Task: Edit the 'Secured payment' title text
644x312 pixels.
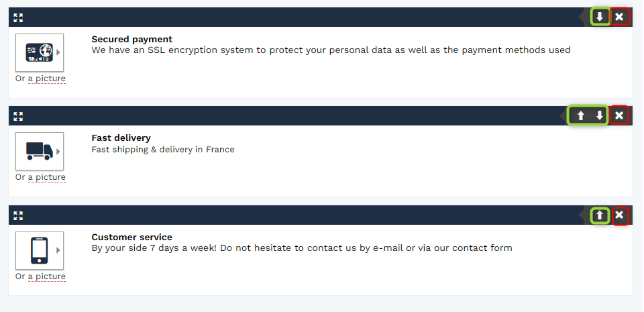Action: coord(132,40)
